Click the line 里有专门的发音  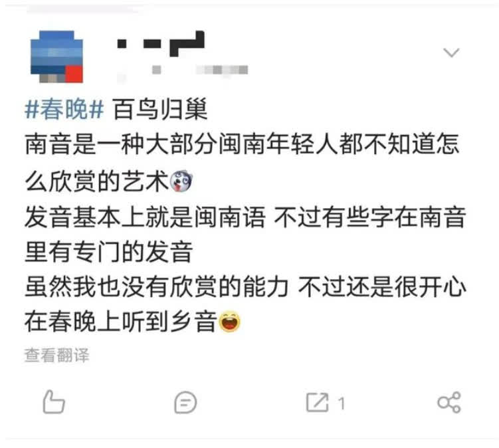108,252
